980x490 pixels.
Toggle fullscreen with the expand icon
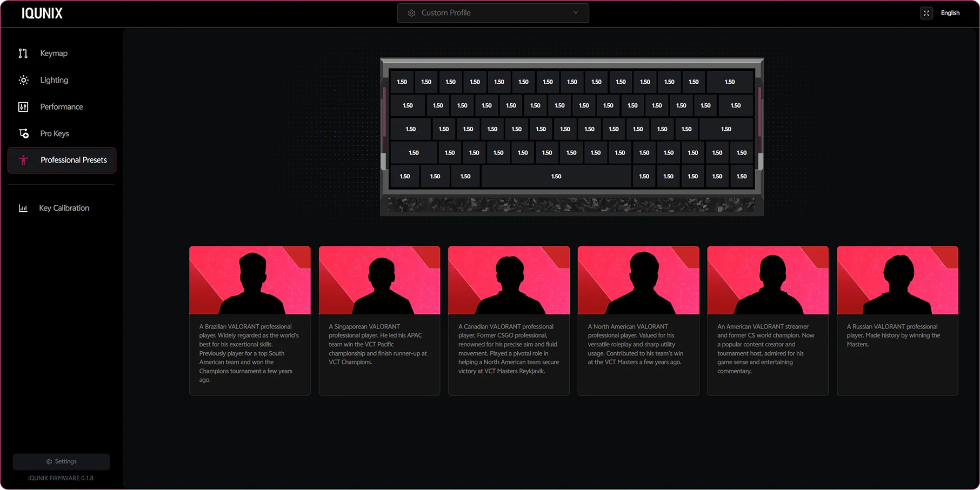tap(926, 13)
